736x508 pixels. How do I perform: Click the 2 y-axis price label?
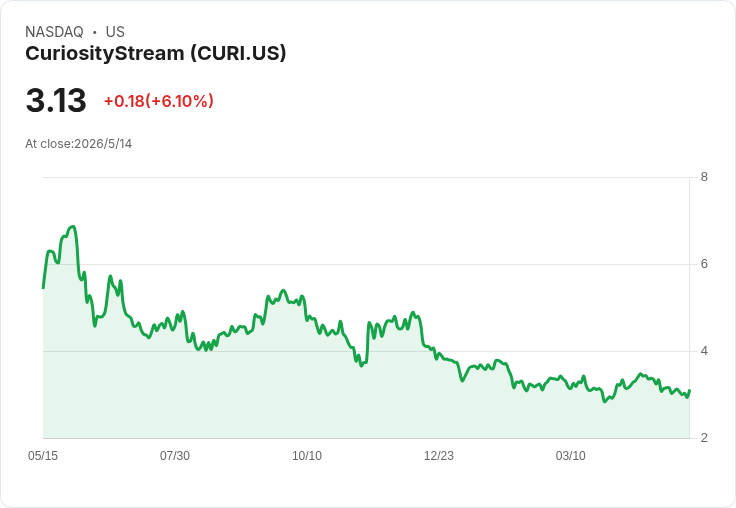(x=704, y=438)
